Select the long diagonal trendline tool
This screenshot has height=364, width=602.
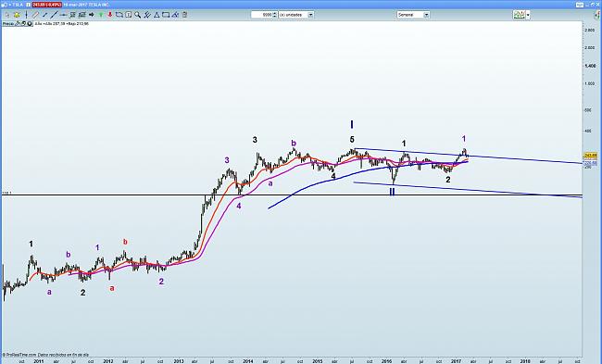54,15
